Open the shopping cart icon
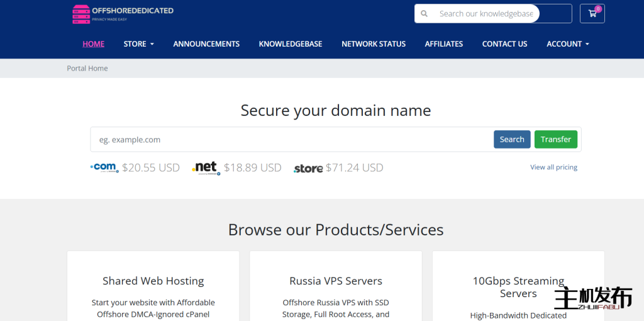 [x=592, y=14]
